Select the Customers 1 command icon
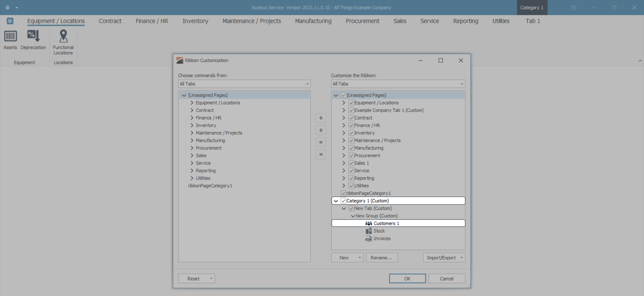 (369, 223)
